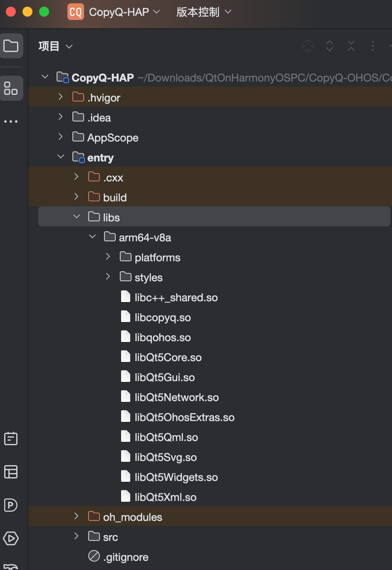This screenshot has height=570, width=392.
Task: Open the Project tool window folder icon
Action: [11, 46]
